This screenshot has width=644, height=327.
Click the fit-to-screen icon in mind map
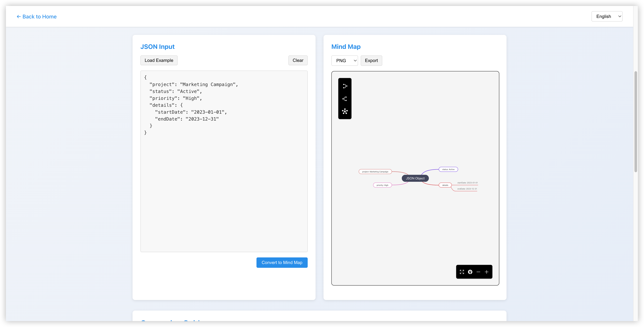tap(462, 272)
